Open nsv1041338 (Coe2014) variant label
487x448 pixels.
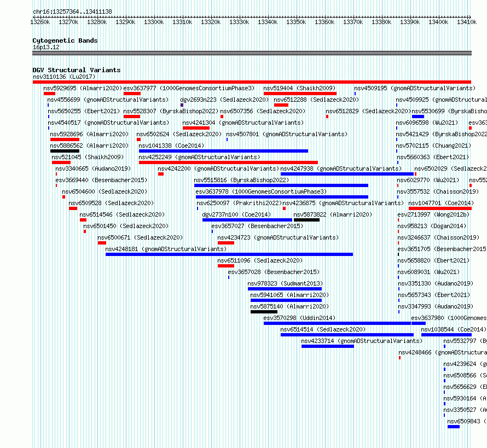coord(171,146)
